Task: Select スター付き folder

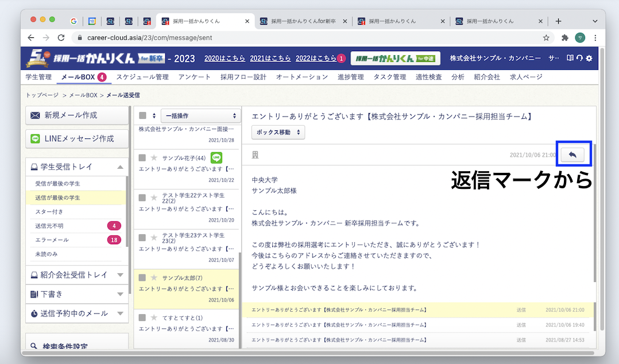Action: tap(49, 212)
